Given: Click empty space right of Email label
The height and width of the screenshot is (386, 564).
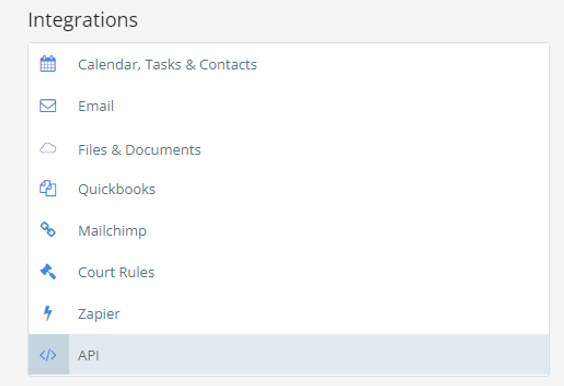Looking at the screenshot, I should pyautogui.click(x=324, y=106).
